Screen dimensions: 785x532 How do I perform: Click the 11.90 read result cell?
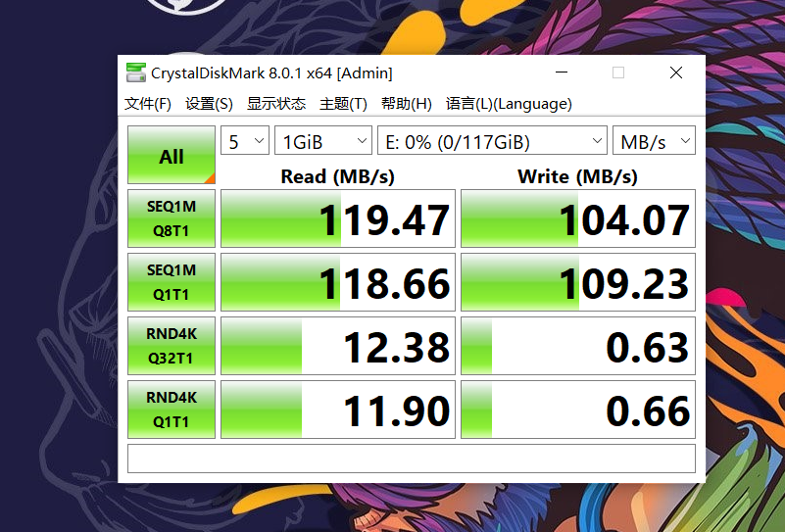(338, 410)
